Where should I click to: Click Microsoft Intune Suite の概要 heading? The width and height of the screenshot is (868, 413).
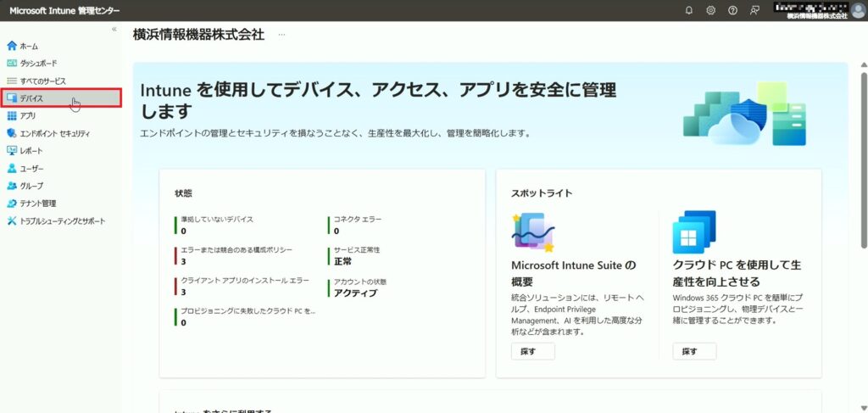574,273
